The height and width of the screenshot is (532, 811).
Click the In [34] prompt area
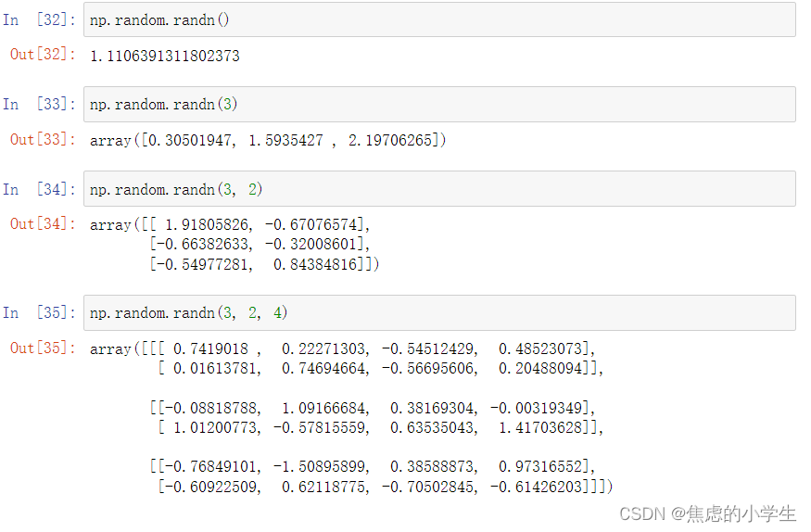(x=39, y=189)
